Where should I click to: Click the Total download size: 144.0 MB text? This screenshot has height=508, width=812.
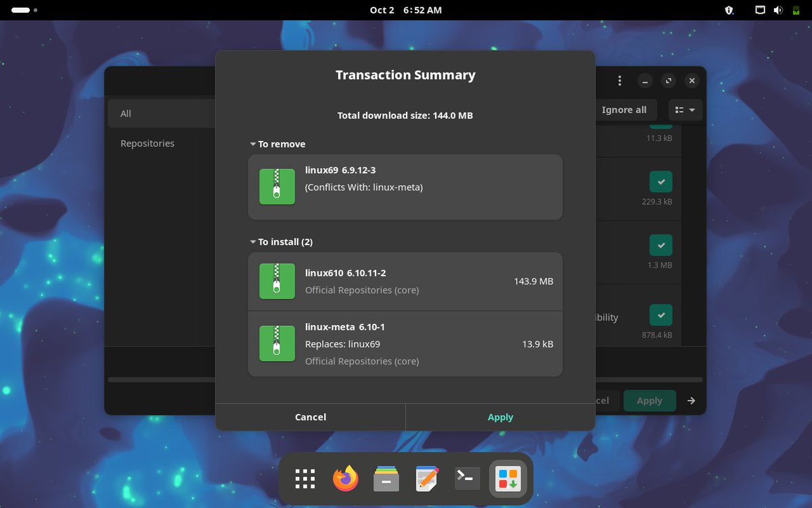[405, 116]
